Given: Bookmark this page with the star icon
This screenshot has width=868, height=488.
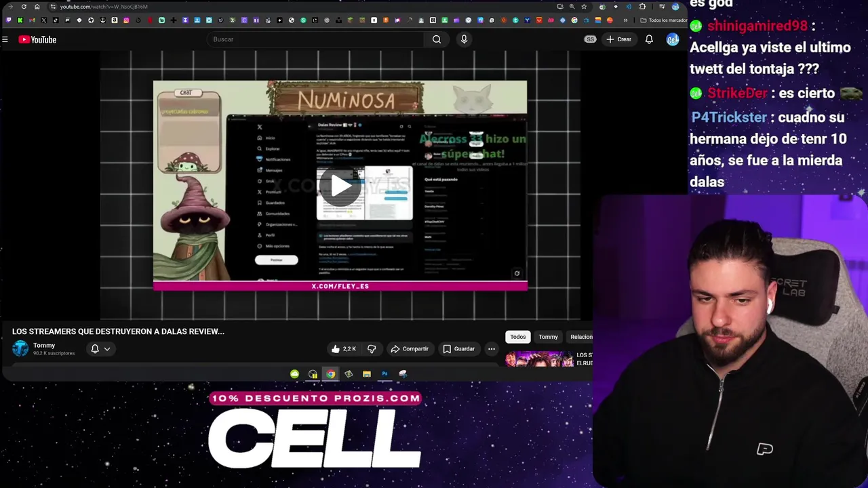Looking at the screenshot, I should point(584,7).
